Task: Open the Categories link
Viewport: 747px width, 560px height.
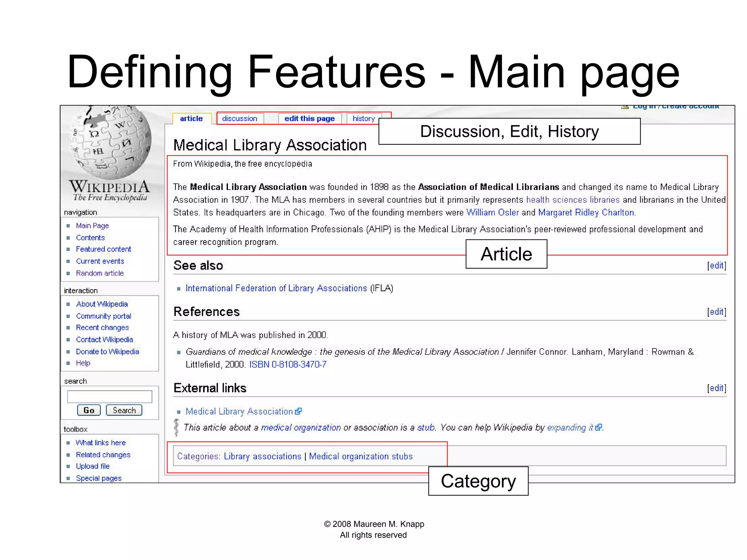Action: tap(198, 456)
